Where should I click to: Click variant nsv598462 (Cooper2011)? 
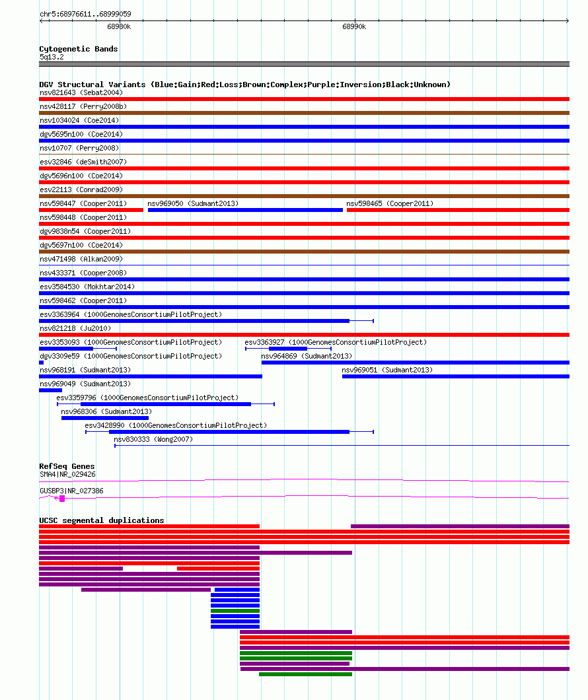pos(83,301)
